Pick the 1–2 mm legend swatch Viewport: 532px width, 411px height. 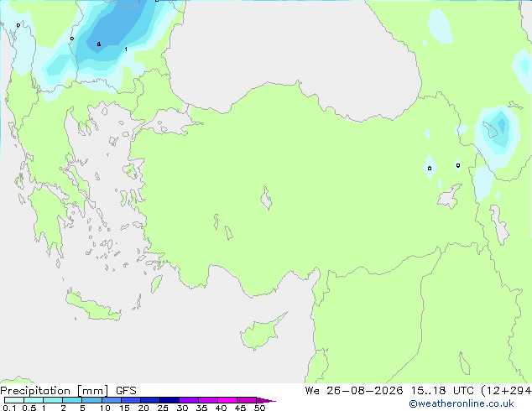point(53,400)
